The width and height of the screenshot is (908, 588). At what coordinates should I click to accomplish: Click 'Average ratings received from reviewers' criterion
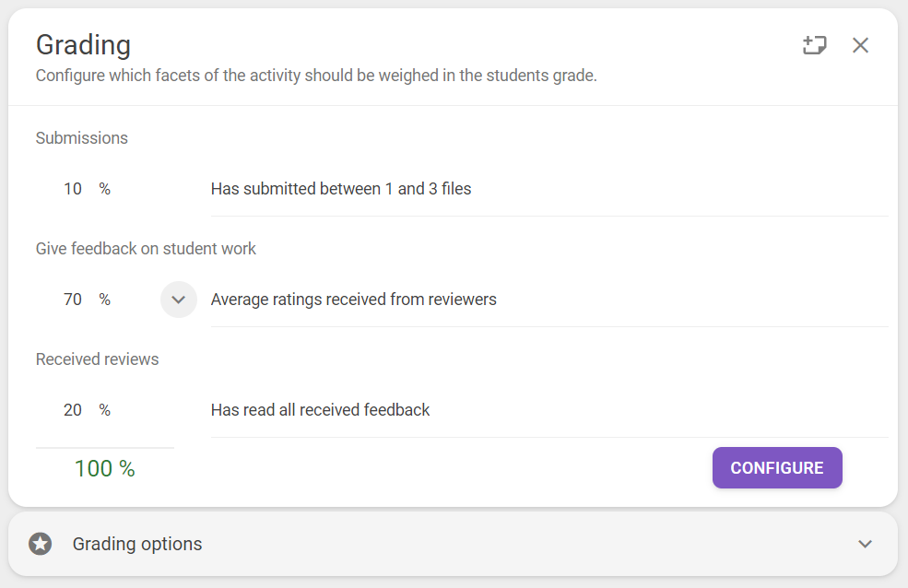[x=353, y=300]
